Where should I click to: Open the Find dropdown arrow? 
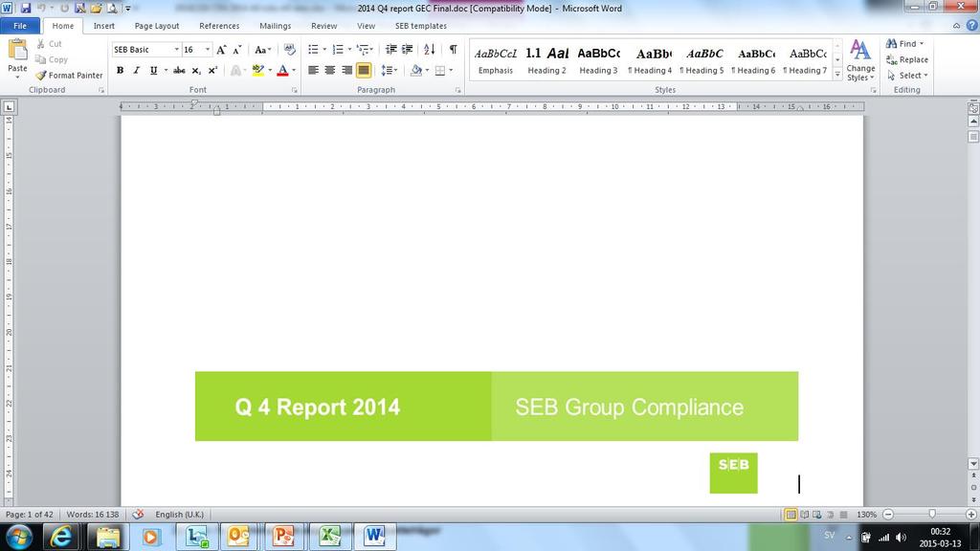click(922, 44)
